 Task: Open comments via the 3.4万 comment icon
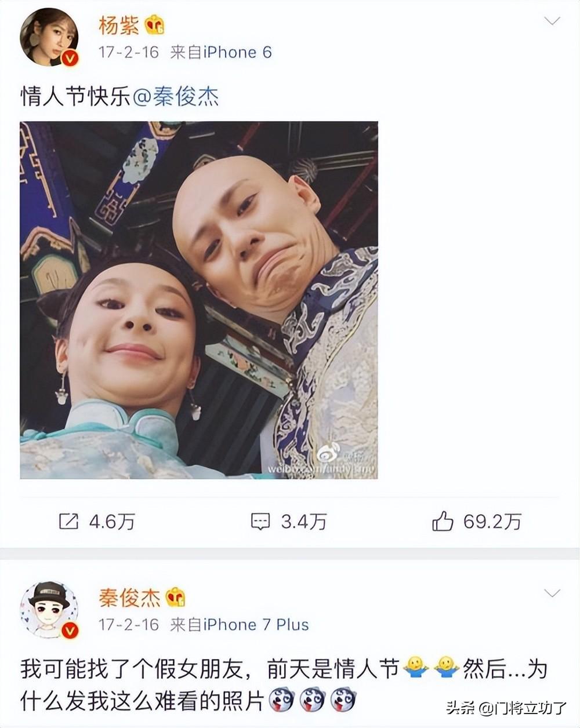pos(260,522)
